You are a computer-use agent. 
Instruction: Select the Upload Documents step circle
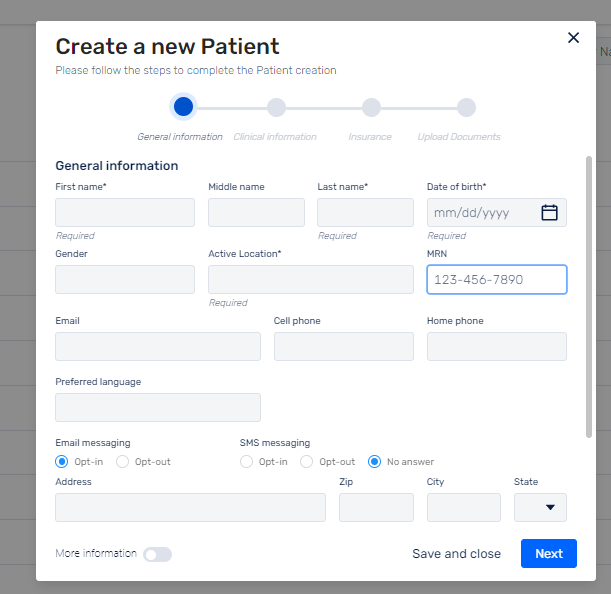coord(466,107)
